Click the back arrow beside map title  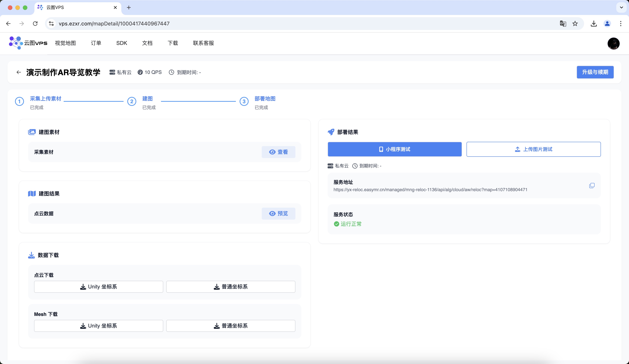pos(19,72)
